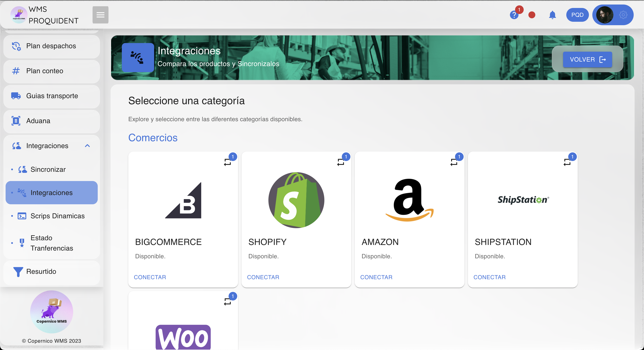This screenshot has width=644, height=350.
Task: Click the sync arrows icon on Shopify card
Action: (341, 162)
